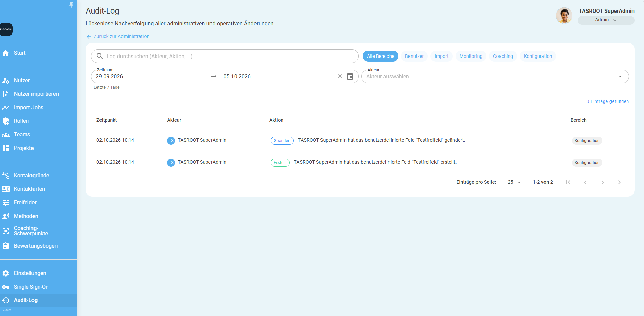Click end date 05.10.2026
The image size is (644, 316).
[237, 76]
